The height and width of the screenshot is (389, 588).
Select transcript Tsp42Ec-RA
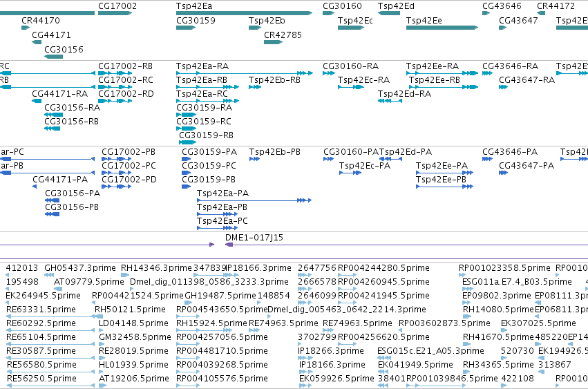point(363,80)
